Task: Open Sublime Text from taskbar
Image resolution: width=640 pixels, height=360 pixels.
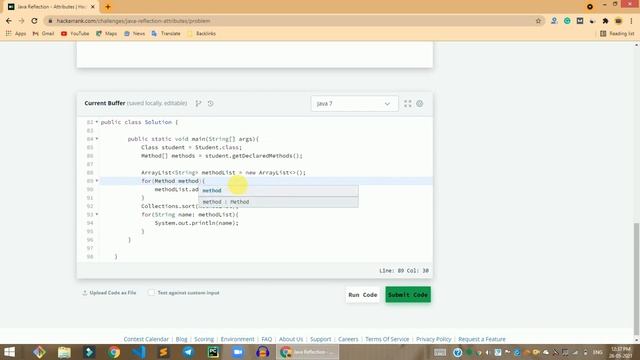Action: 164,352
